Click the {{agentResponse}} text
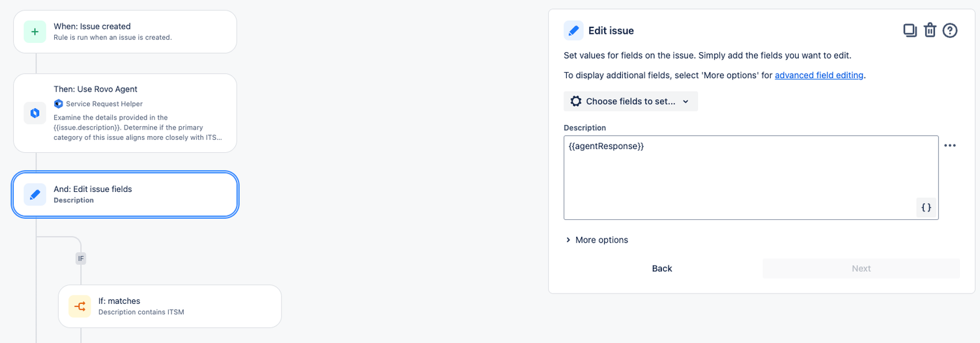The height and width of the screenshot is (343, 980). pos(606,146)
